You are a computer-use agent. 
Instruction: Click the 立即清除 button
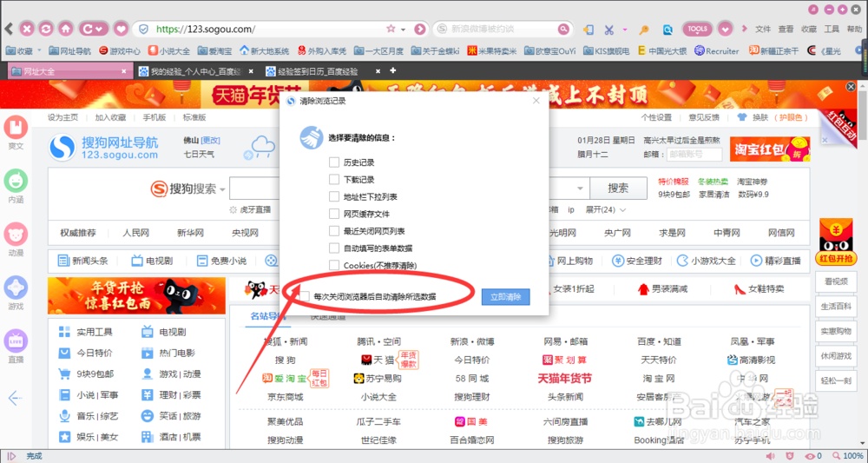[x=505, y=297]
